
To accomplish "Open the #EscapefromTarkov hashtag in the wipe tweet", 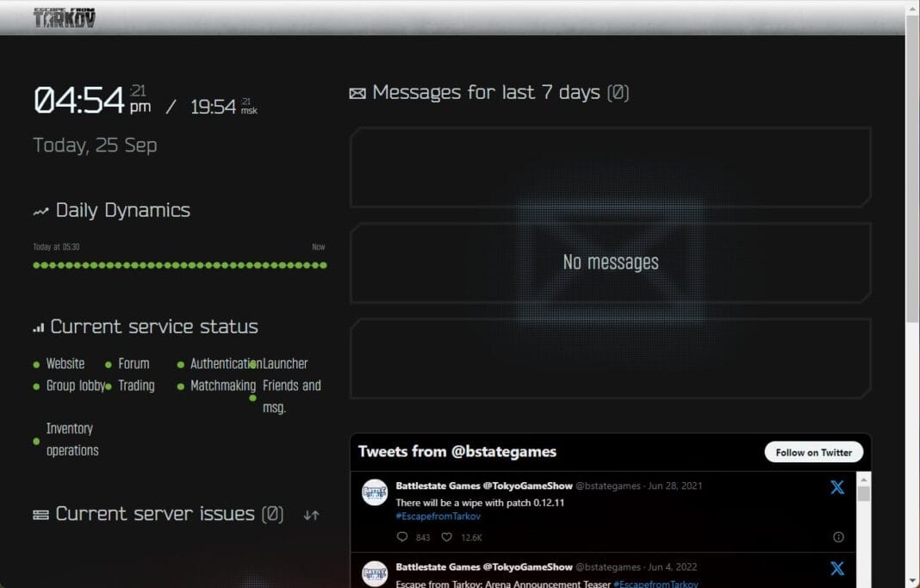I will (x=438, y=517).
